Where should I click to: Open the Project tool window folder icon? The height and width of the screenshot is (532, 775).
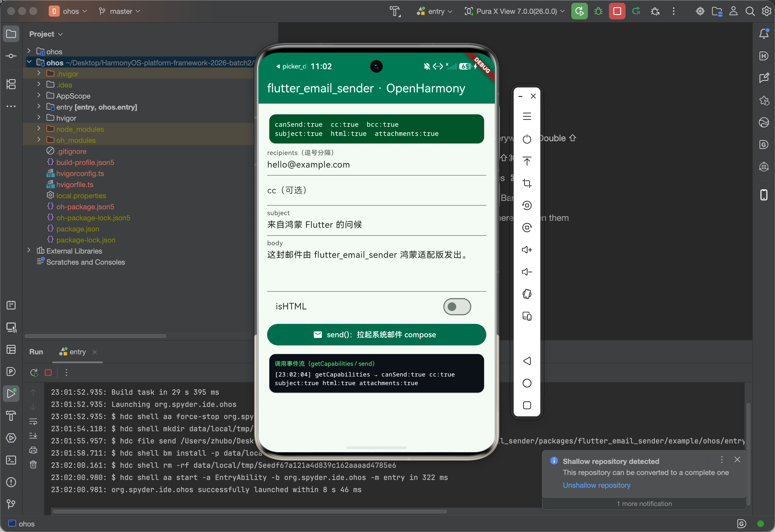click(x=11, y=34)
